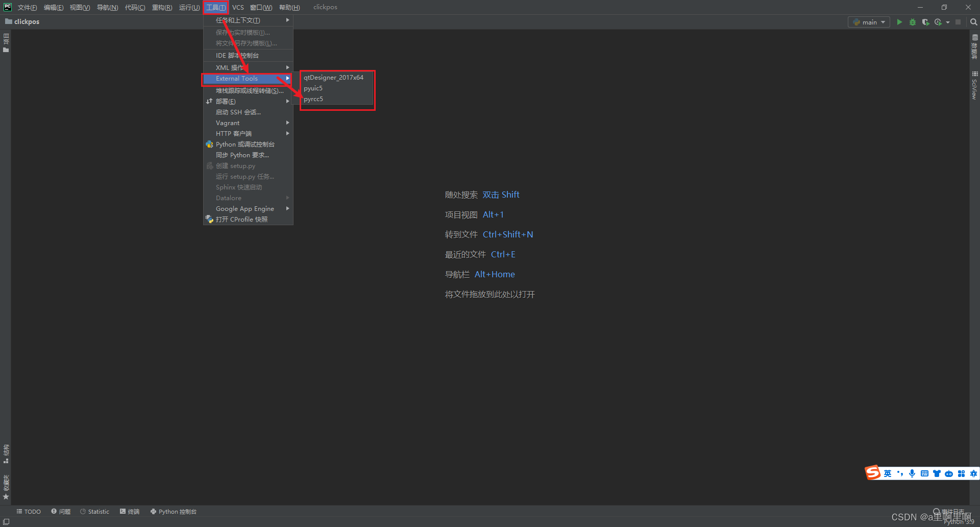The height and width of the screenshot is (527, 980).
Task: Toggle Sogou 英 language mode
Action: (888, 473)
